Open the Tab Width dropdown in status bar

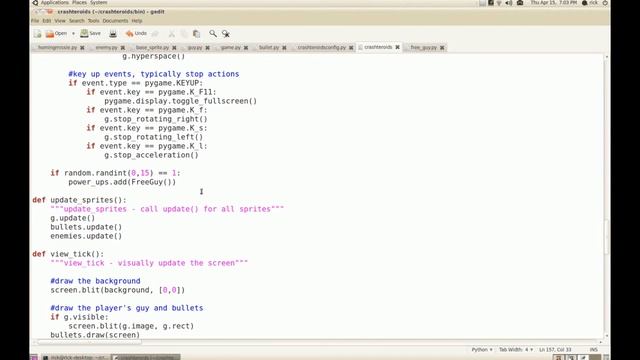tap(516, 350)
